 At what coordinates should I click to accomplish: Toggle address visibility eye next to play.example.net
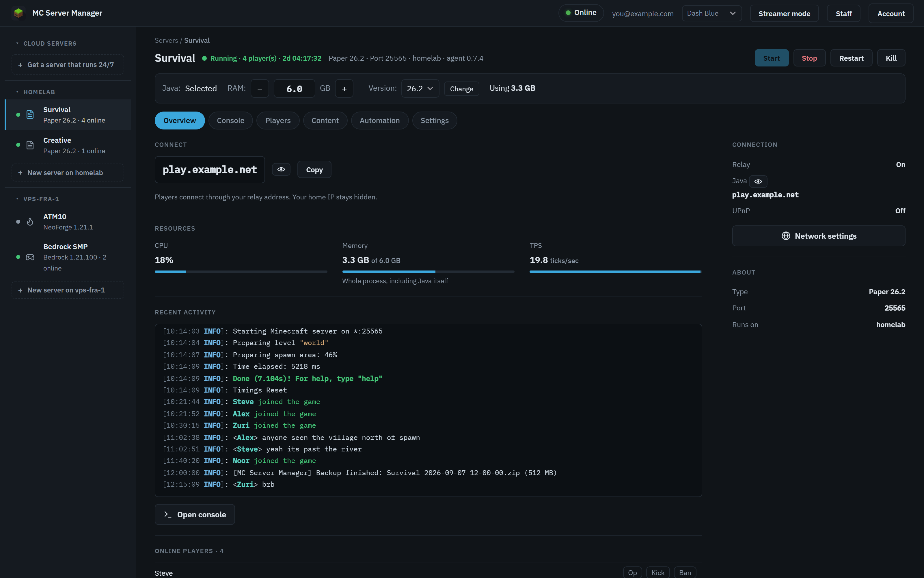(x=281, y=169)
